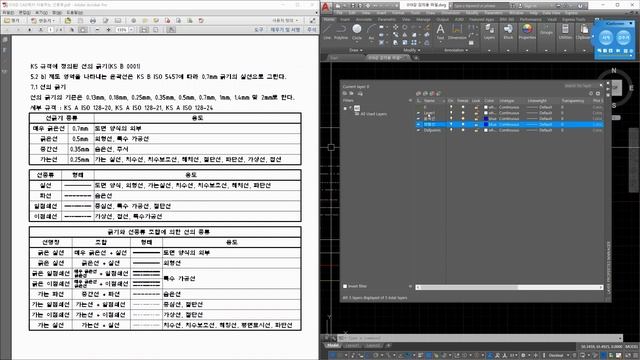Image resolution: width=640 pixels, height=360 pixels.
Task: Switch to the Start drawing tab
Action: coord(334,58)
